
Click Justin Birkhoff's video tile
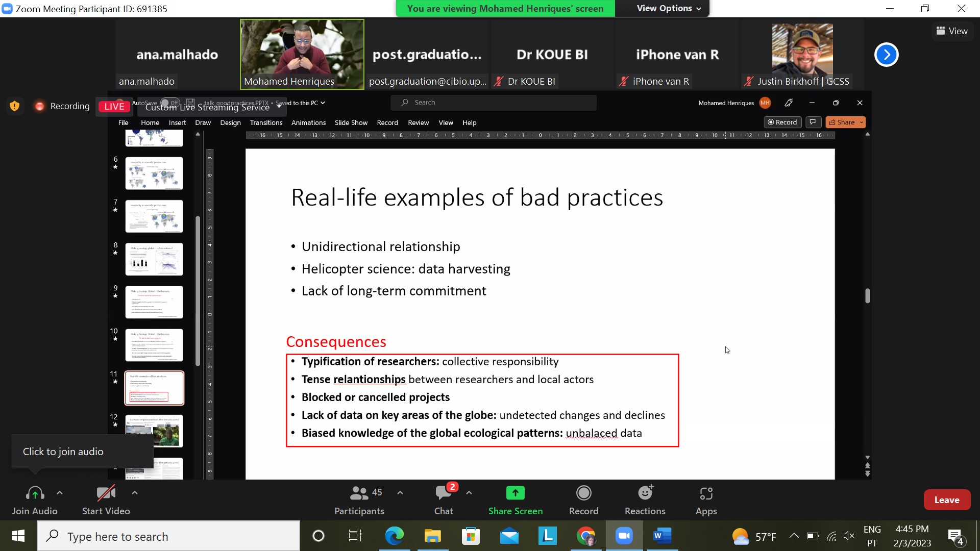click(x=802, y=54)
